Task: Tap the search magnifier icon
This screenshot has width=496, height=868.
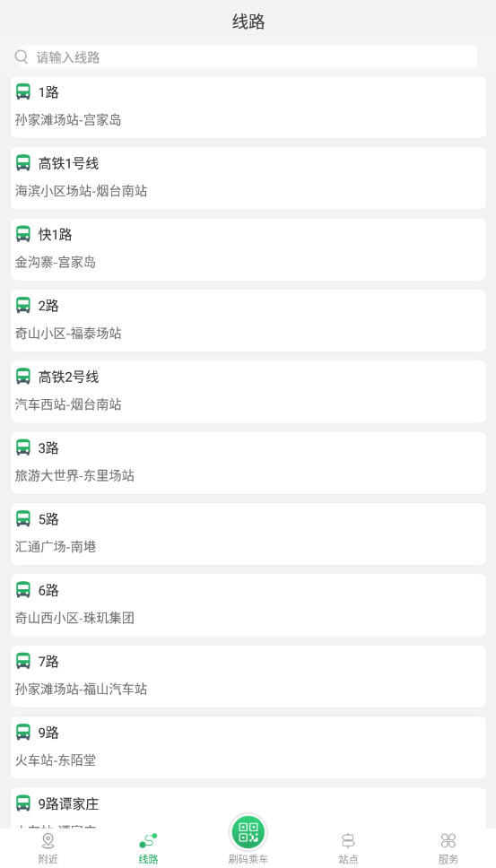Action: pyautogui.click(x=22, y=56)
